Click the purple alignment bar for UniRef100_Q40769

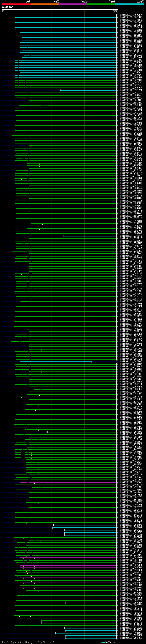tap(68, 558)
